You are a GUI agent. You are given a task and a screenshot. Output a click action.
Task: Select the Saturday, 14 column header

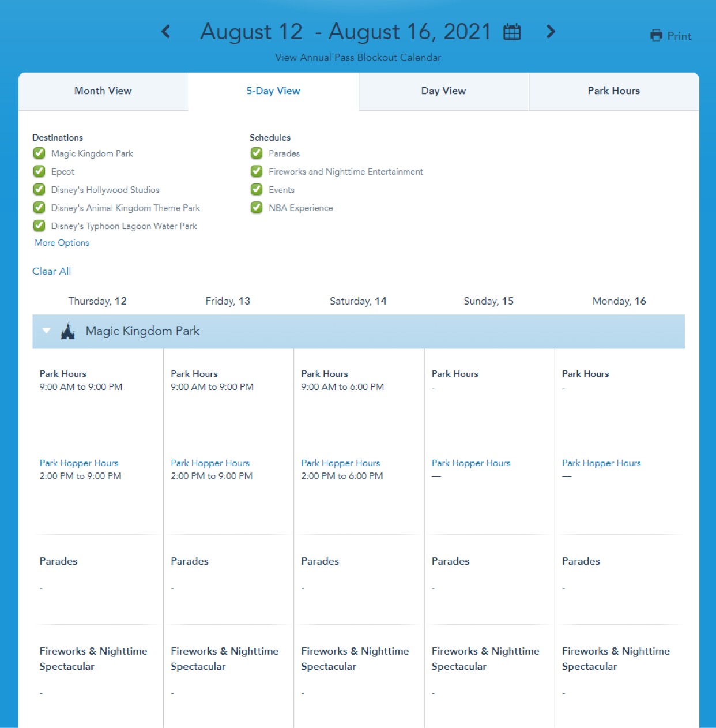pyautogui.click(x=358, y=301)
